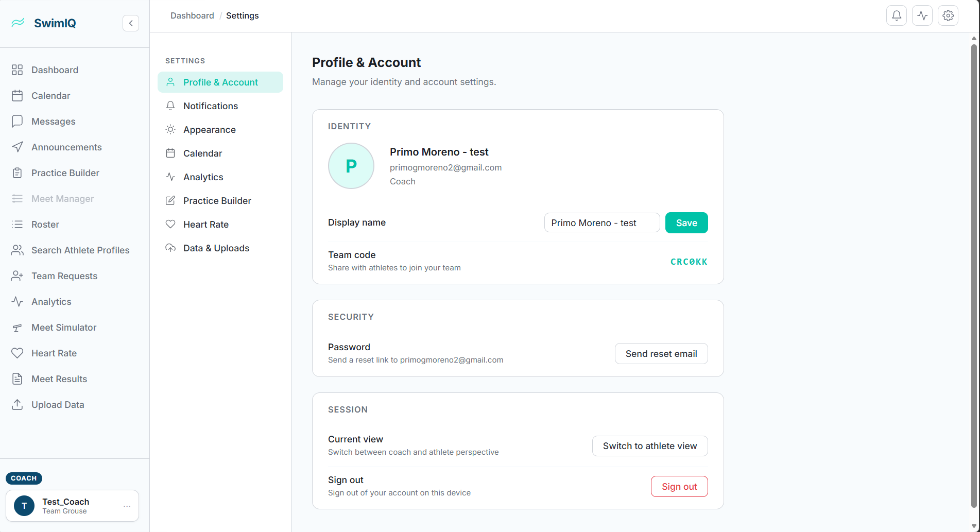Open the Test_Coach options menu
980x532 pixels.
[x=127, y=506]
